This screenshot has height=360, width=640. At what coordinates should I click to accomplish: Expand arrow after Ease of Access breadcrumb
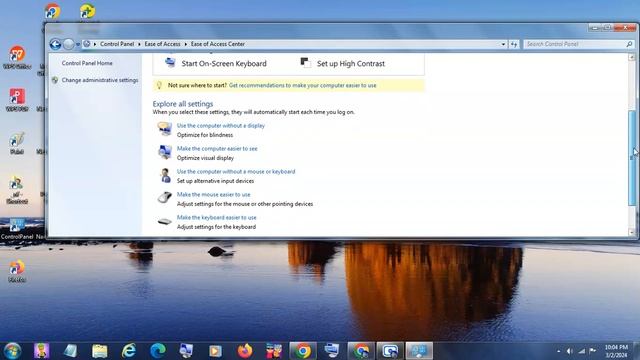pos(186,44)
